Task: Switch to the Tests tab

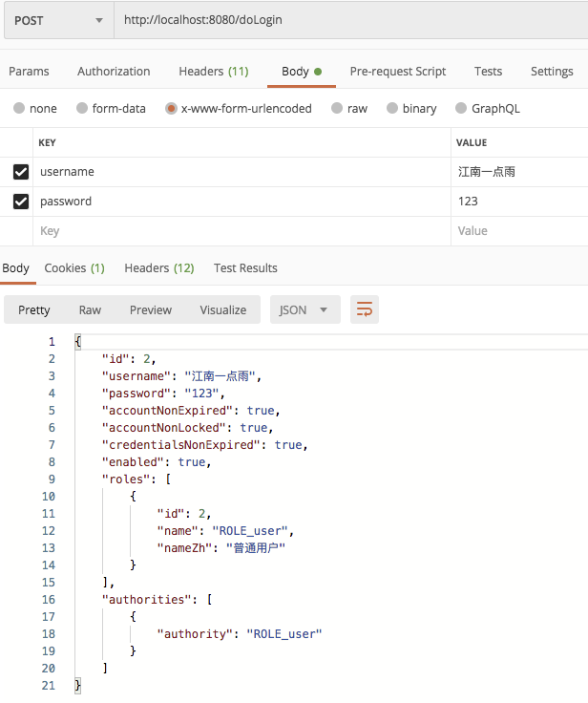Action: click(x=488, y=72)
